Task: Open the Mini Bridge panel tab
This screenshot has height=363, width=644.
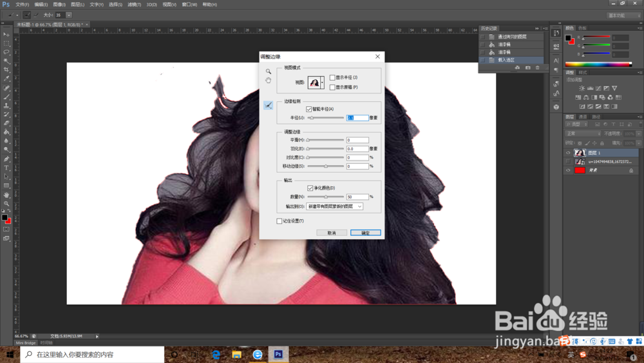Action: pos(26,343)
